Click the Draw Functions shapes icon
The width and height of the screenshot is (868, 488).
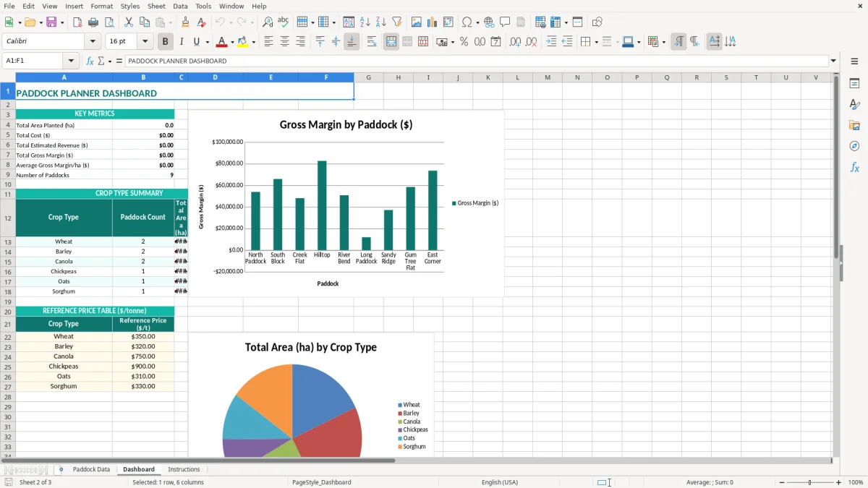[597, 22]
